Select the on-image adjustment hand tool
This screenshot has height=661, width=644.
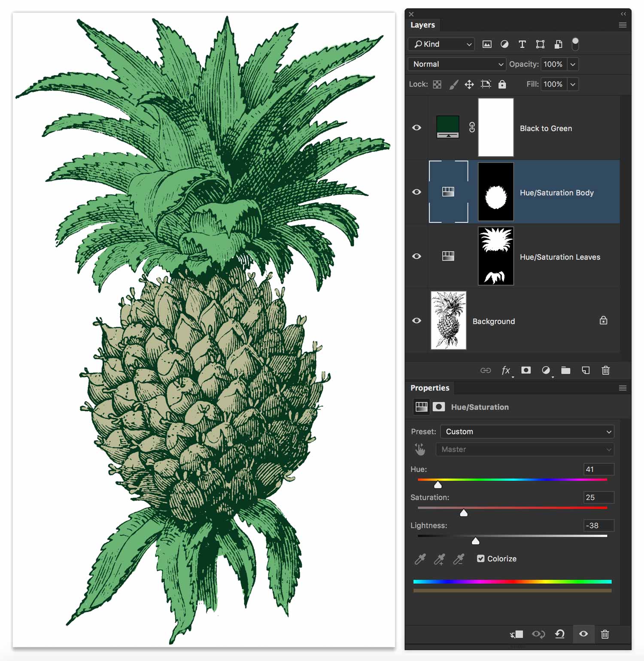tap(420, 449)
